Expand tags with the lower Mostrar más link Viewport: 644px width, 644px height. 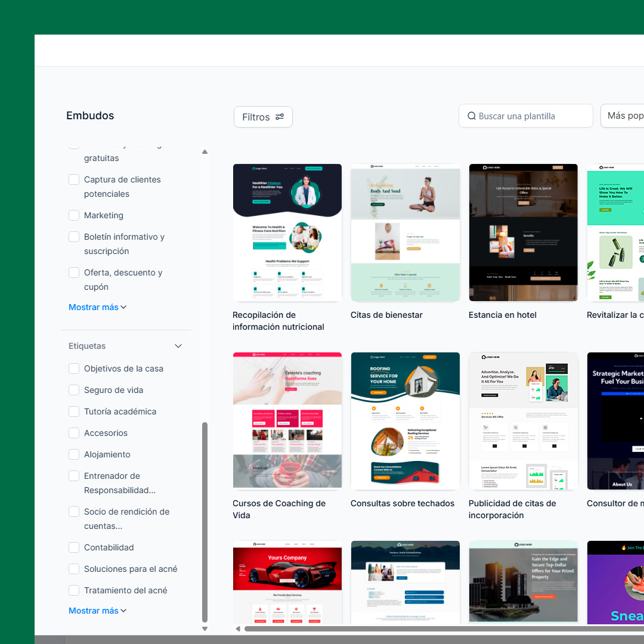pyautogui.click(x=97, y=611)
